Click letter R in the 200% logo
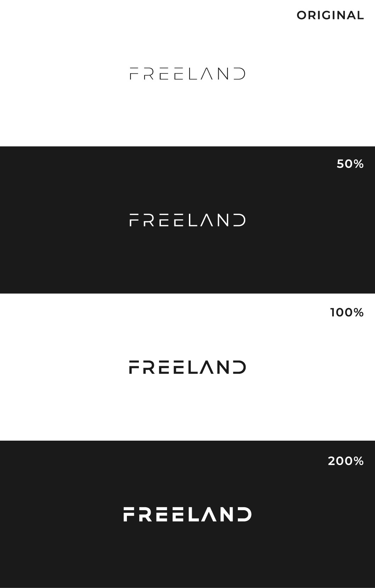375x588 pixels. [x=144, y=514]
